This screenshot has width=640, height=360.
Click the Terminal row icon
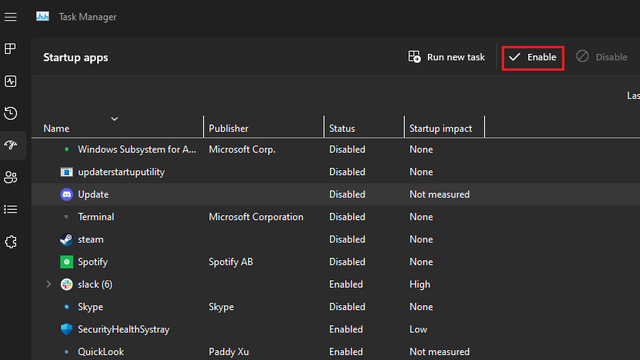click(x=67, y=217)
